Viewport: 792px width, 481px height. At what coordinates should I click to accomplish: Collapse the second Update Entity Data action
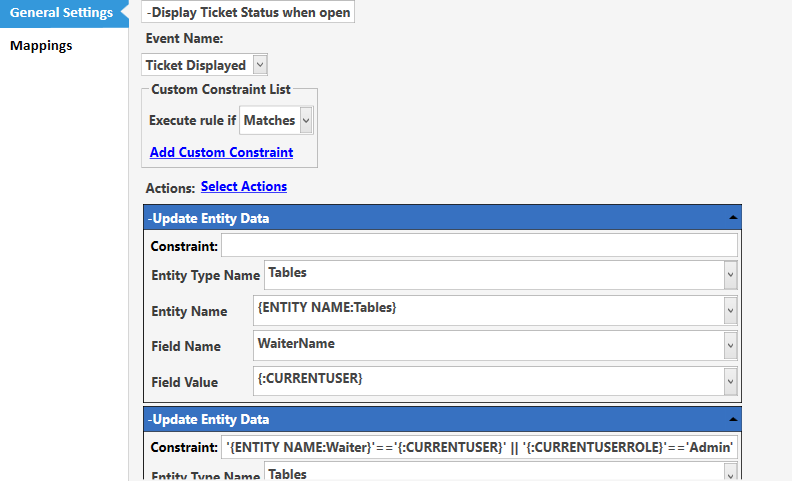[732, 419]
